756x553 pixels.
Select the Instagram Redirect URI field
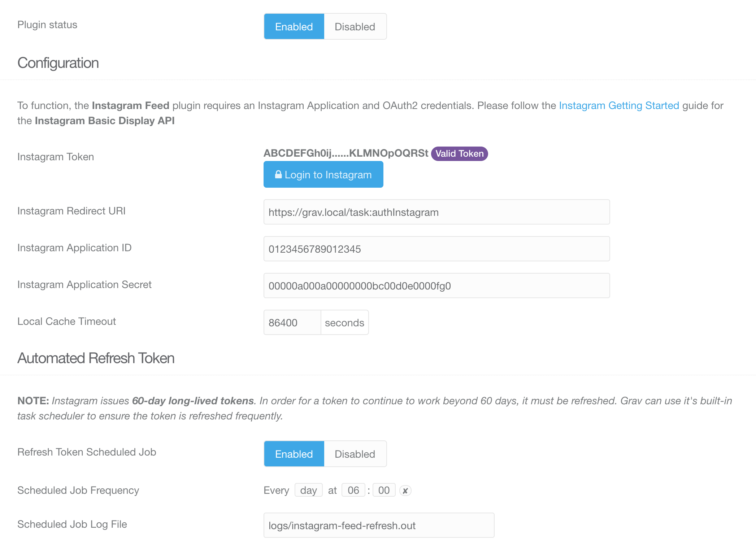437,212
